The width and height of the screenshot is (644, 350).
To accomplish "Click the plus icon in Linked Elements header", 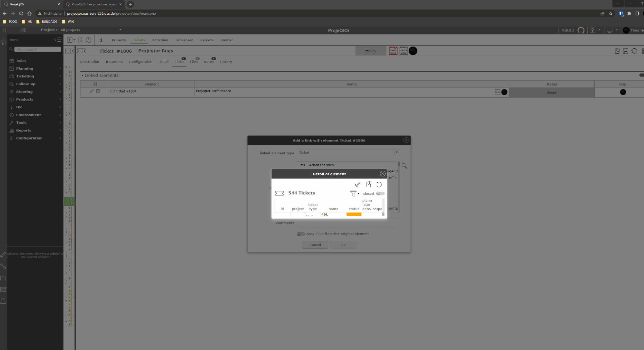I will point(95,84).
